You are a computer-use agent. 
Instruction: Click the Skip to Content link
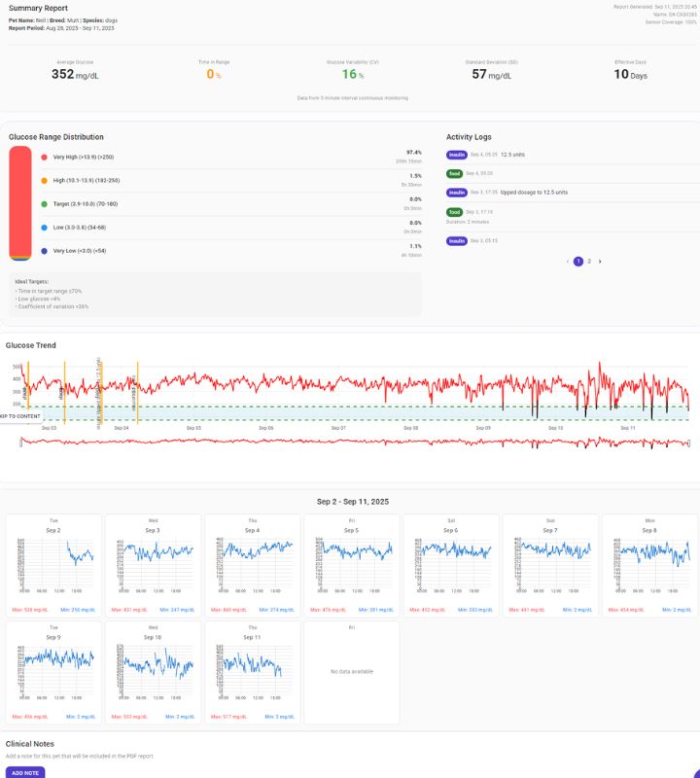tap(20, 416)
